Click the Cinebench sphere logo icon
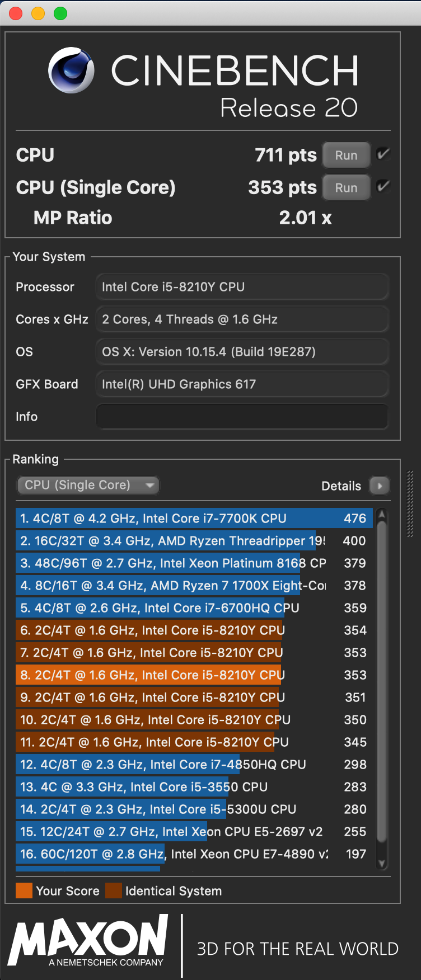This screenshot has width=421, height=980. 71,70
